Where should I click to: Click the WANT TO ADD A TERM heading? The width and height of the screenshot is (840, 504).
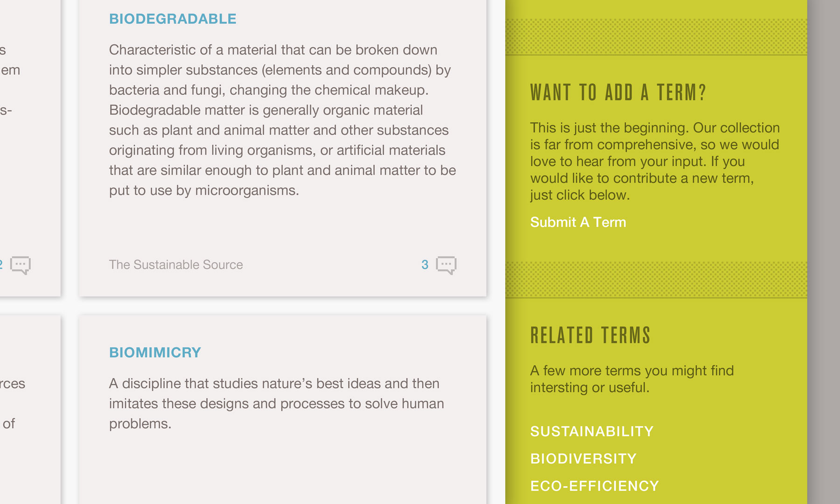coord(618,92)
